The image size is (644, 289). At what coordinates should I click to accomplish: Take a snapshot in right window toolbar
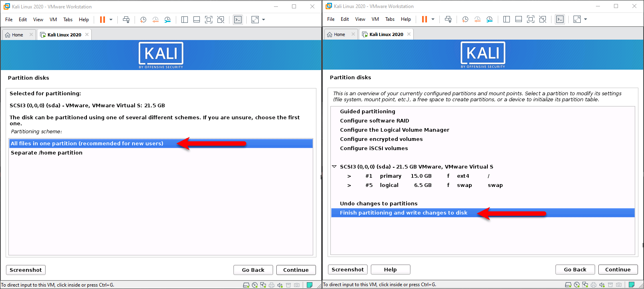[465, 19]
